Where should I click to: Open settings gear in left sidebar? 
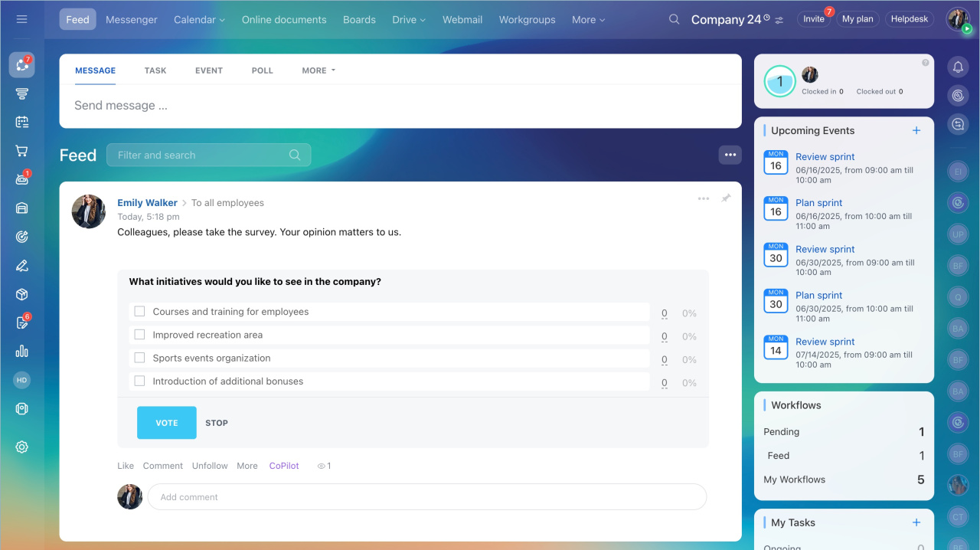point(21,447)
